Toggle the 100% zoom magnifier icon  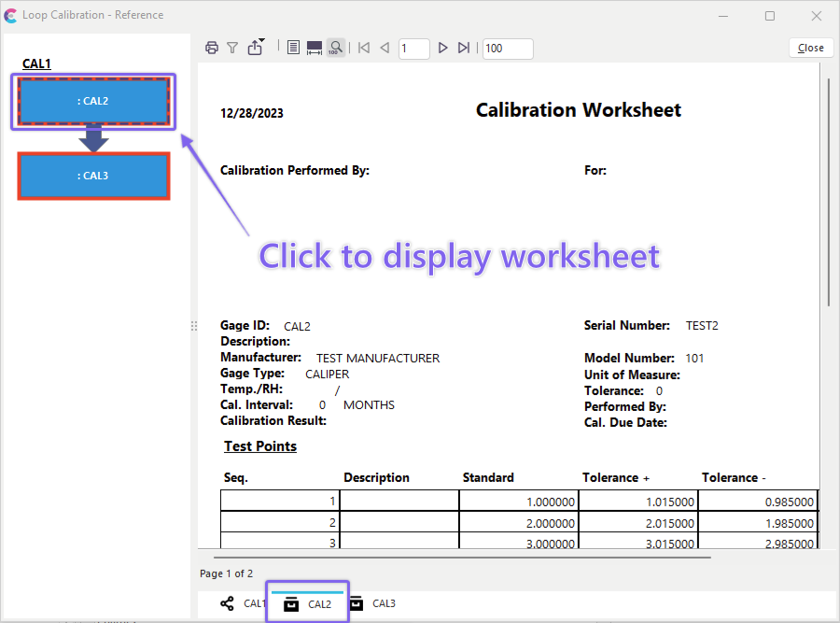[335, 48]
